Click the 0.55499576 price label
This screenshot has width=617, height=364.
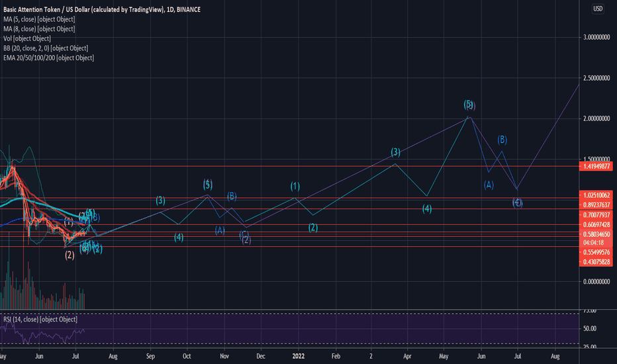[x=596, y=252]
